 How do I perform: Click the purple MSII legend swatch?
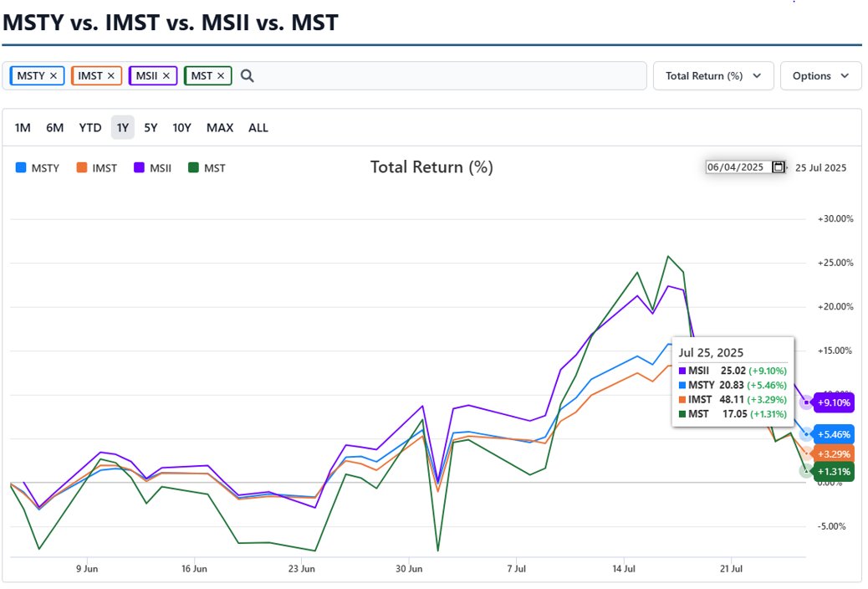tap(140, 167)
